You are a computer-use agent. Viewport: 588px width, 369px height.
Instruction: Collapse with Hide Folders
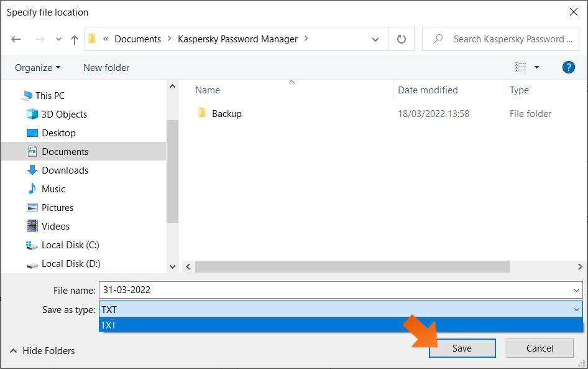(x=42, y=350)
